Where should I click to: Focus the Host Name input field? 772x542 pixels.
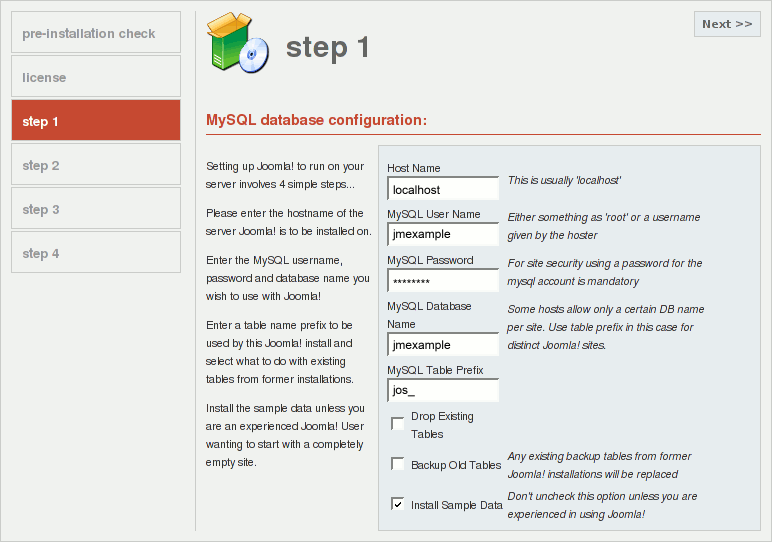point(443,189)
